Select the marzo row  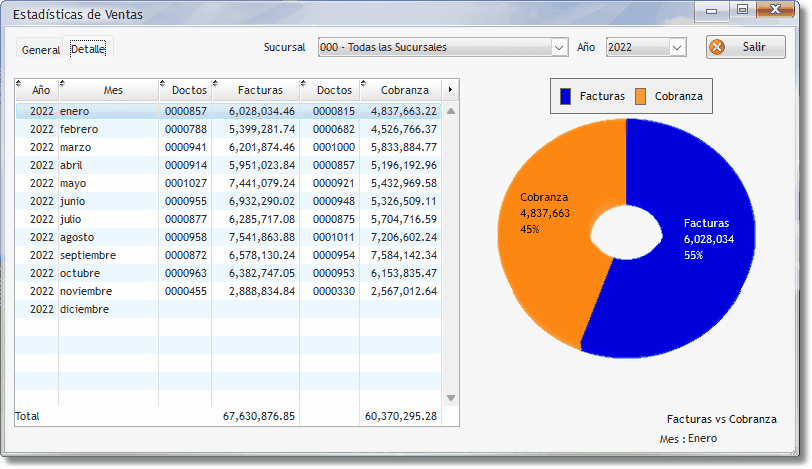click(x=228, y=148)
